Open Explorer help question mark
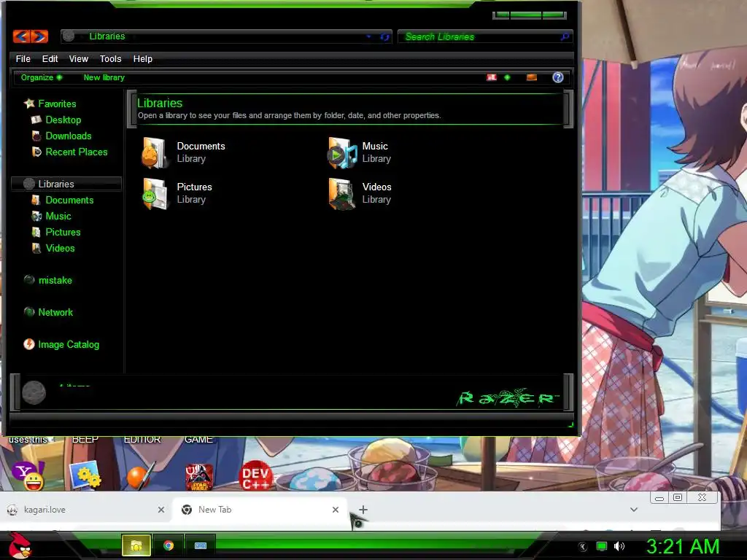 [x=558, y=77]
